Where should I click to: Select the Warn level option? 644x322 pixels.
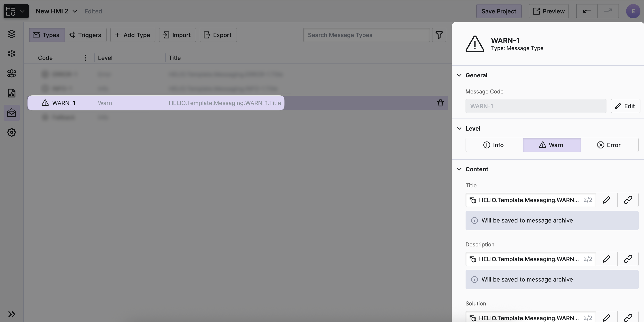[x=552, y=145]
